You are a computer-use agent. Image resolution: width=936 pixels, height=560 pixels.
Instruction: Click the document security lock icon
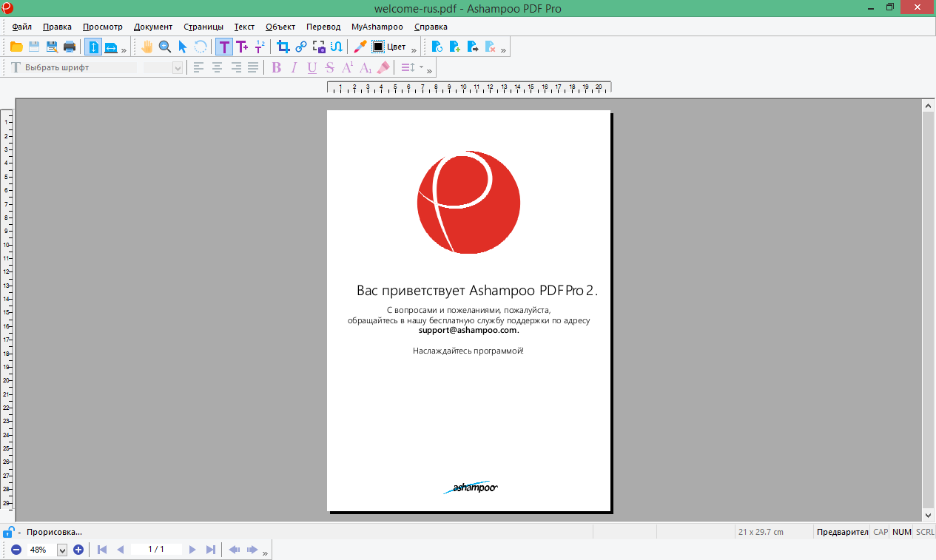point(7,531)
